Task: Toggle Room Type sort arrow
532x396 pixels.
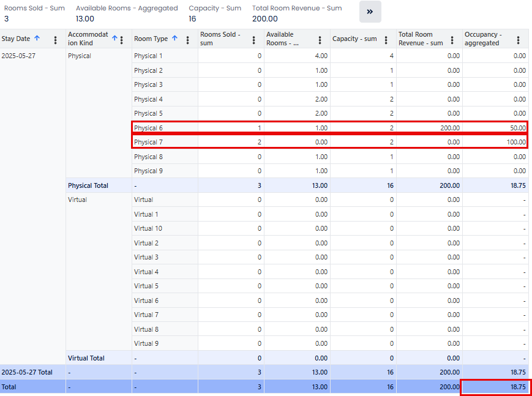Action: click(174, 39)
